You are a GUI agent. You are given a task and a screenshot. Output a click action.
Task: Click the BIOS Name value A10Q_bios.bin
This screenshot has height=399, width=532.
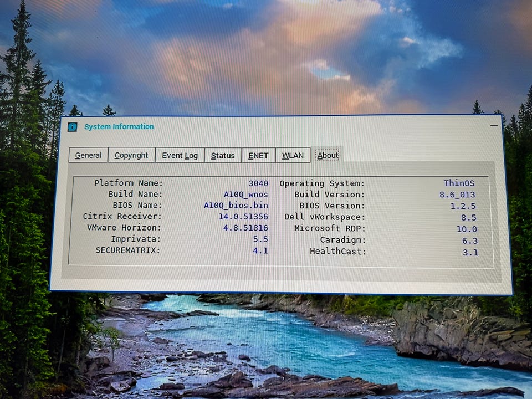(x=236, y=206)
